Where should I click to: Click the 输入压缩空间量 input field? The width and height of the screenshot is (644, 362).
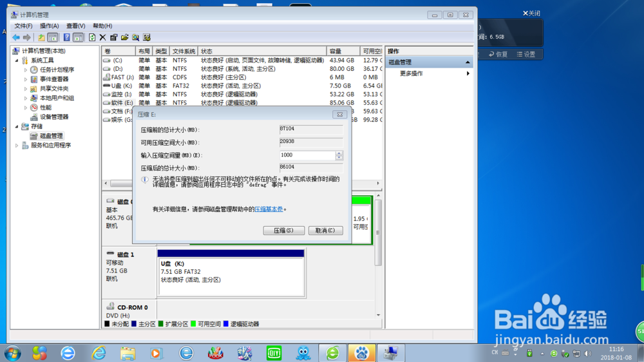click(x=307, y=155)
